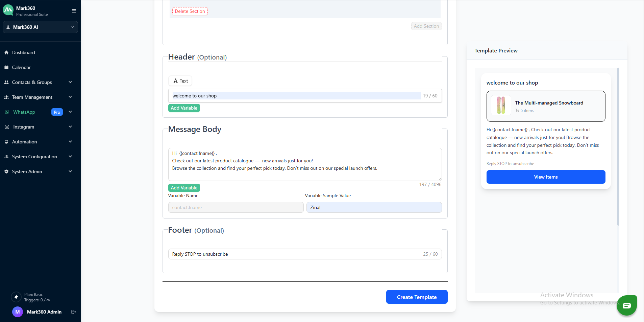This screenshot has height=322, width=644.
Task: Click the Create Template button
Action: click(417, 297)
